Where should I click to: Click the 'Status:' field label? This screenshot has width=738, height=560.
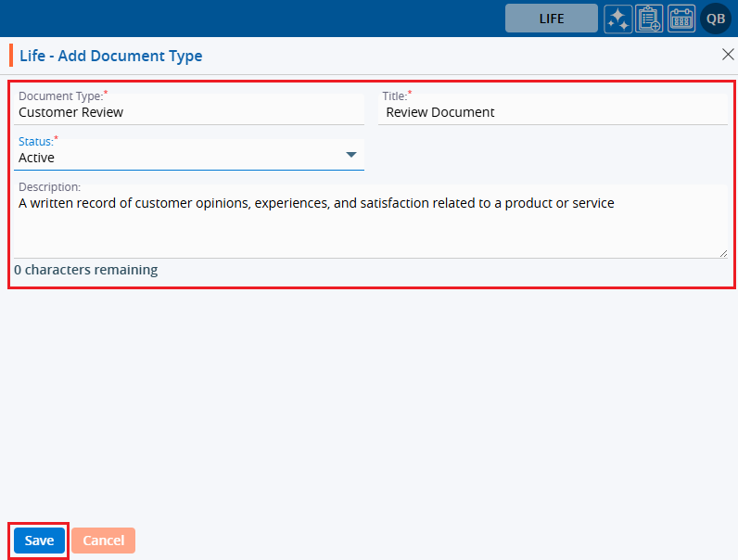(x=36, y=142)
